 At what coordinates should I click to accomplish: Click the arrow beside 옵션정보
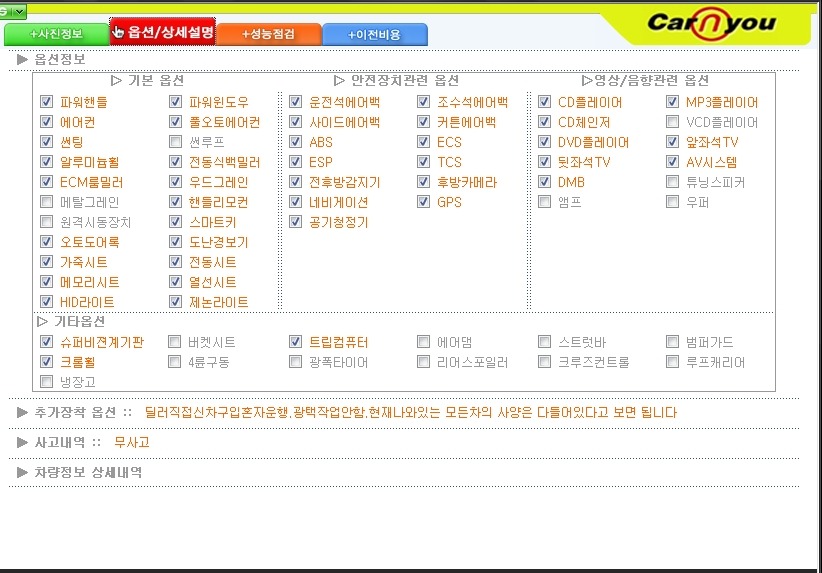click(x=22, y=59)
